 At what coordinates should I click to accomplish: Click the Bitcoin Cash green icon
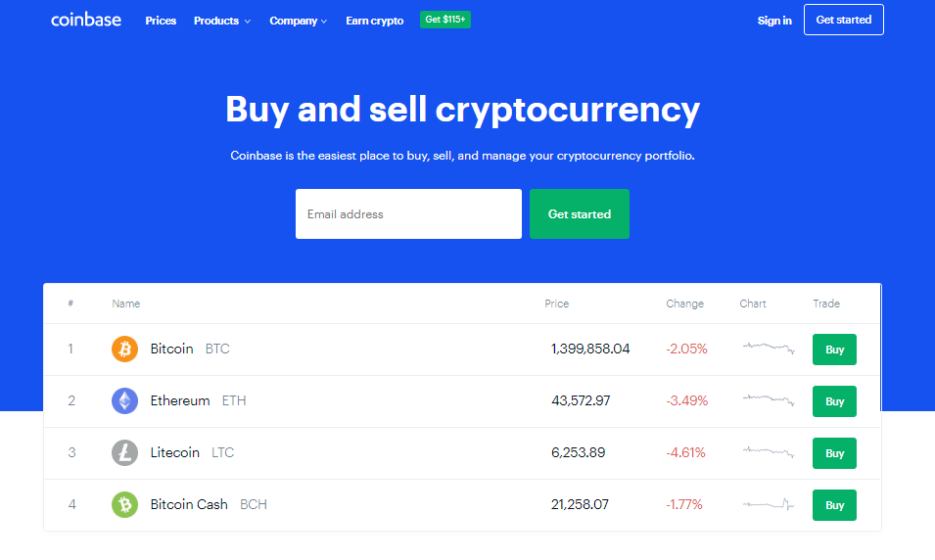[124, 504]
